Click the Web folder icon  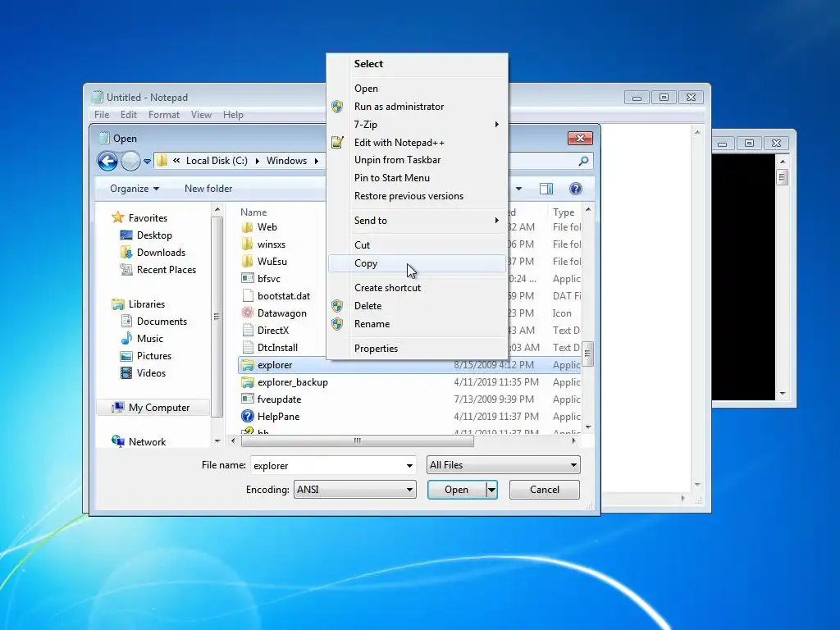pyautogui.click(x=247, y=227)
